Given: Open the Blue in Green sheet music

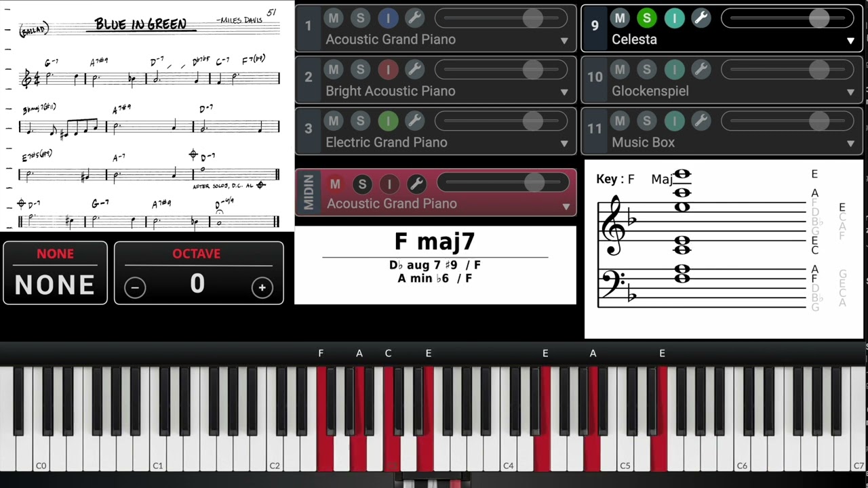Looking at the screenshot, I should click(147, 115).
